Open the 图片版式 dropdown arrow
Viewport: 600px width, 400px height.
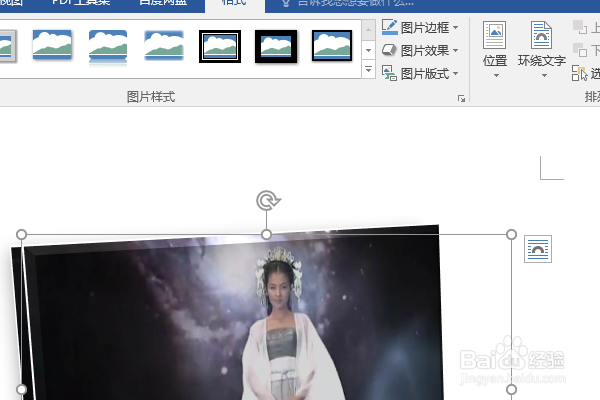(455, 73)
